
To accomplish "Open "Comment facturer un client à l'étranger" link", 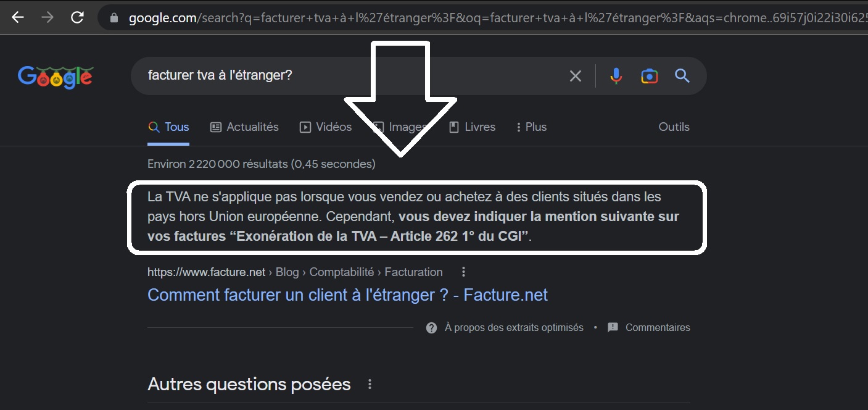I will tap(347, 295).
